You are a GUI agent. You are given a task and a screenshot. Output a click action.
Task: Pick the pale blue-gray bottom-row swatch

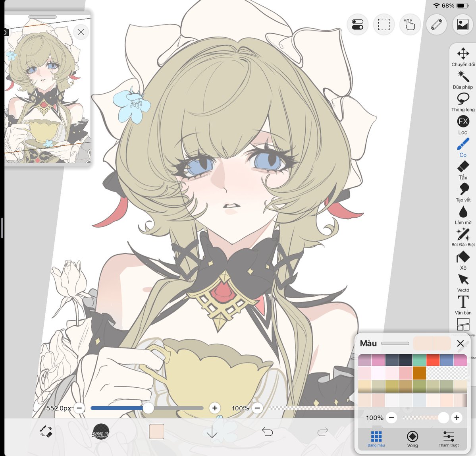[x=419, y=400]
